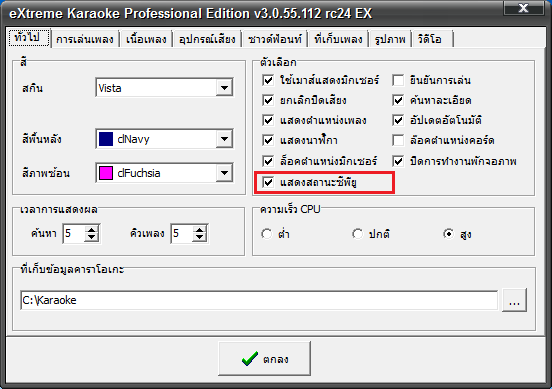
Task: Click the ค้นหา time input field
Action: pos(74,233)
